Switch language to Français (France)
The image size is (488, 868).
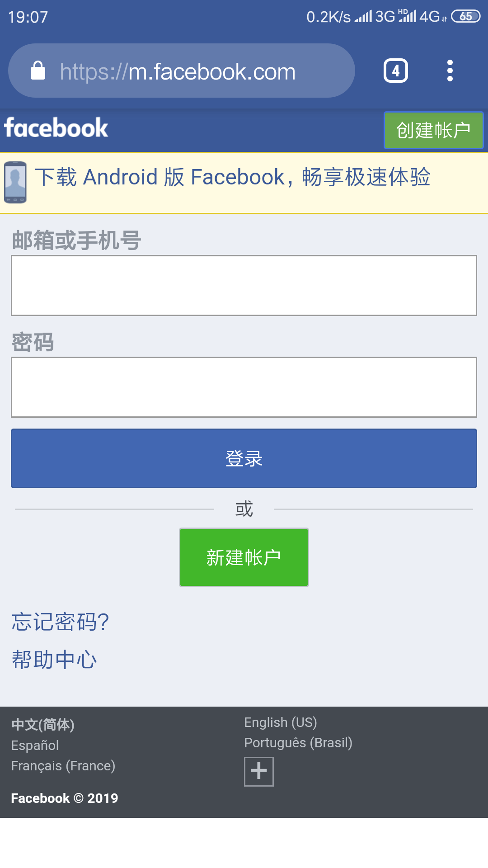click(63, 766)
